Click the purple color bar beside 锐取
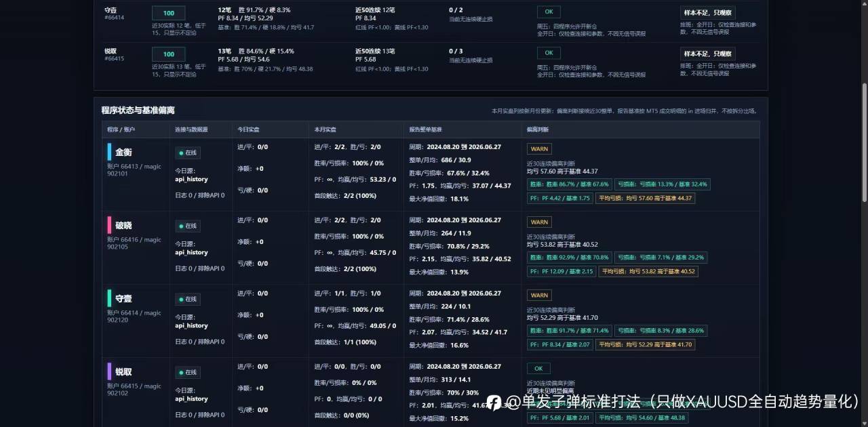The image size is (868, 427). [x=109, y=371]
